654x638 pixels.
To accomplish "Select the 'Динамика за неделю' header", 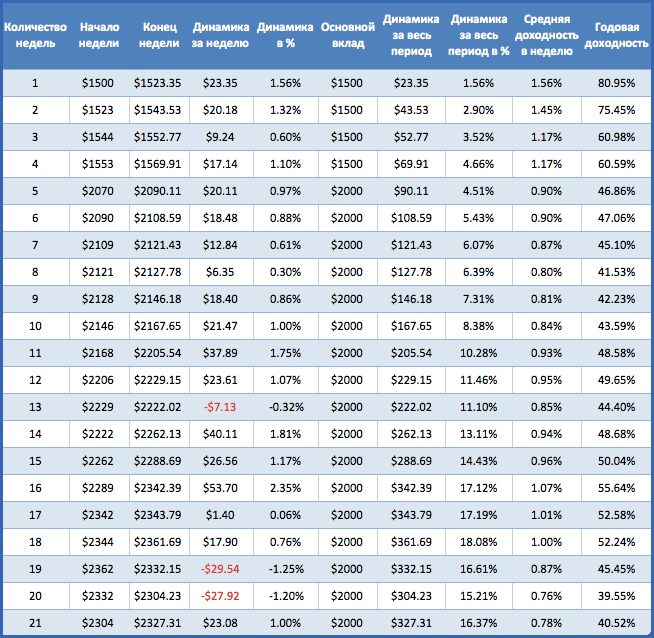I will [221, 35].
